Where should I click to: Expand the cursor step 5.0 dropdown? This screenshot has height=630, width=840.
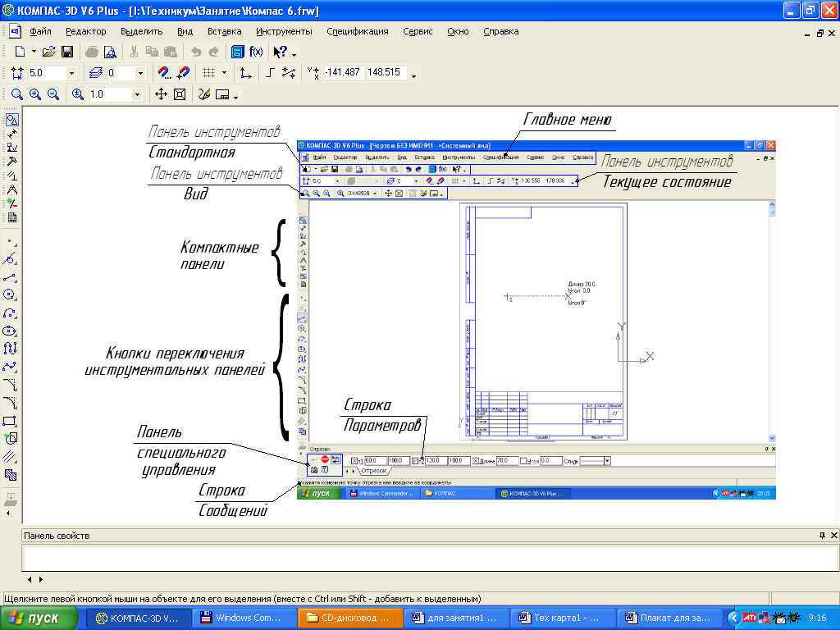(x=71, y=73)
